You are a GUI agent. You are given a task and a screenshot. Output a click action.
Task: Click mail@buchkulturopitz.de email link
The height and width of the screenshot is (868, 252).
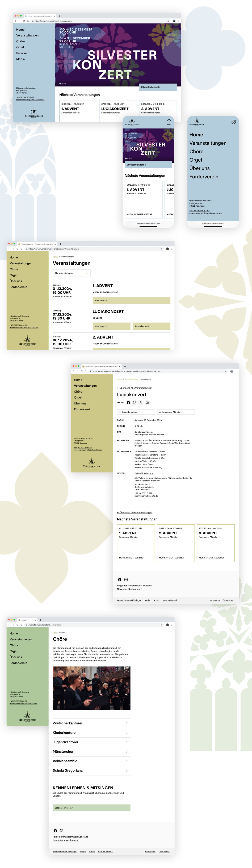tap(146, 496)
